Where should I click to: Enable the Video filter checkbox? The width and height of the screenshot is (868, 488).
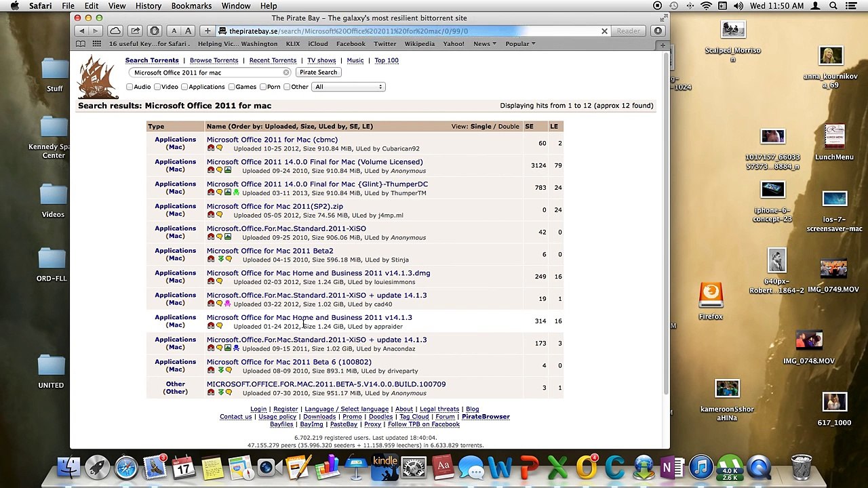click(157, 87)
